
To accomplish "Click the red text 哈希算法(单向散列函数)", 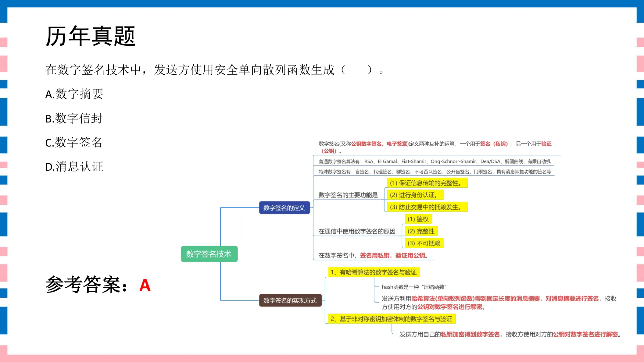I will click(443, 299).
